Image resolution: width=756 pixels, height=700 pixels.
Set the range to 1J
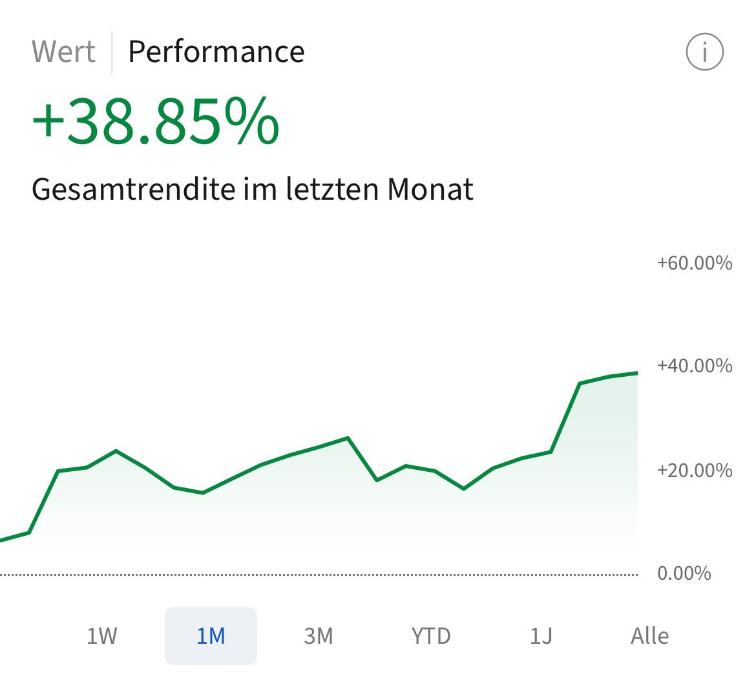click(541, 636)
